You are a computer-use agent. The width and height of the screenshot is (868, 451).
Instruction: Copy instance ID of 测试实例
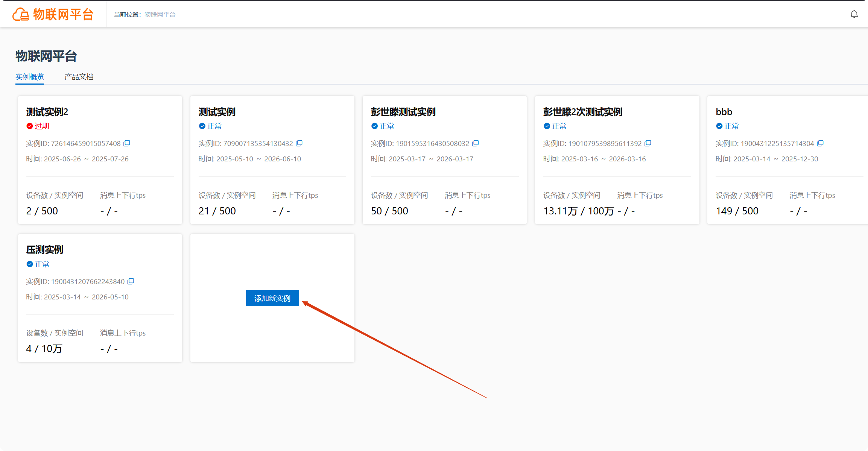(x=299, y=143)
